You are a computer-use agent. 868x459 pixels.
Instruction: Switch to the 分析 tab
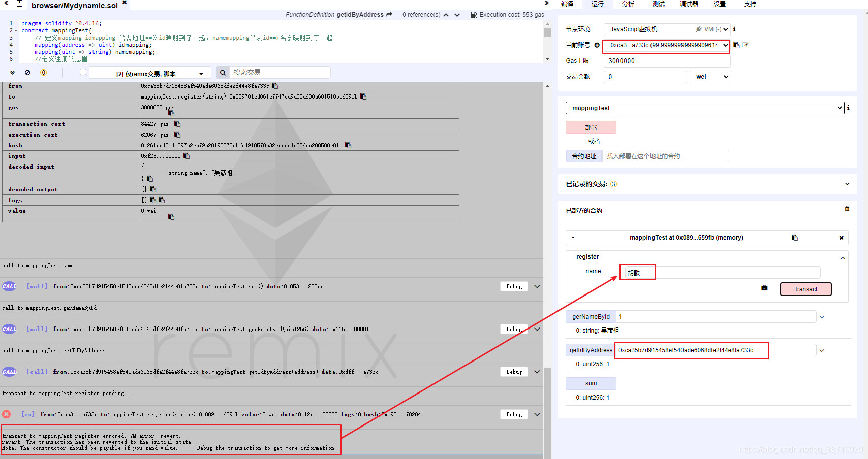click(x=628, y=4)
